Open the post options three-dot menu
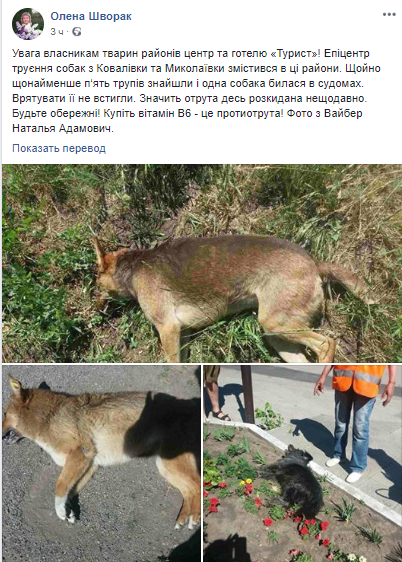Viewport: 402px width, 562px height. (389, 15)
